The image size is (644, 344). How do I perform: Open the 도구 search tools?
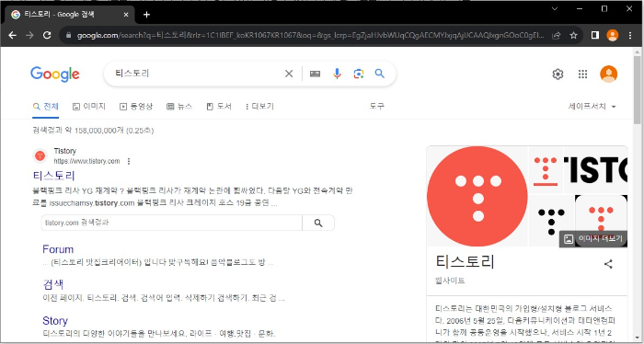377,107
